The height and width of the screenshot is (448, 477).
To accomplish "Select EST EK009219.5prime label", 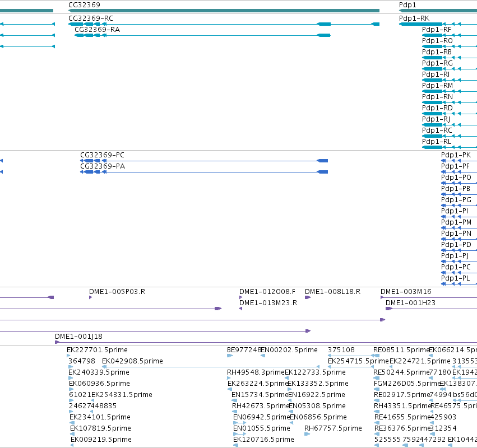I will [101, 440].
